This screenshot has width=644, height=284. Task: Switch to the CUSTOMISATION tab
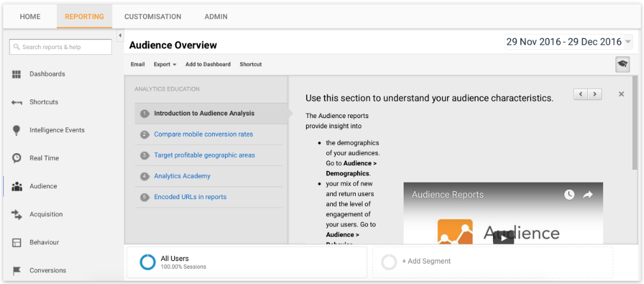(153, 17)
